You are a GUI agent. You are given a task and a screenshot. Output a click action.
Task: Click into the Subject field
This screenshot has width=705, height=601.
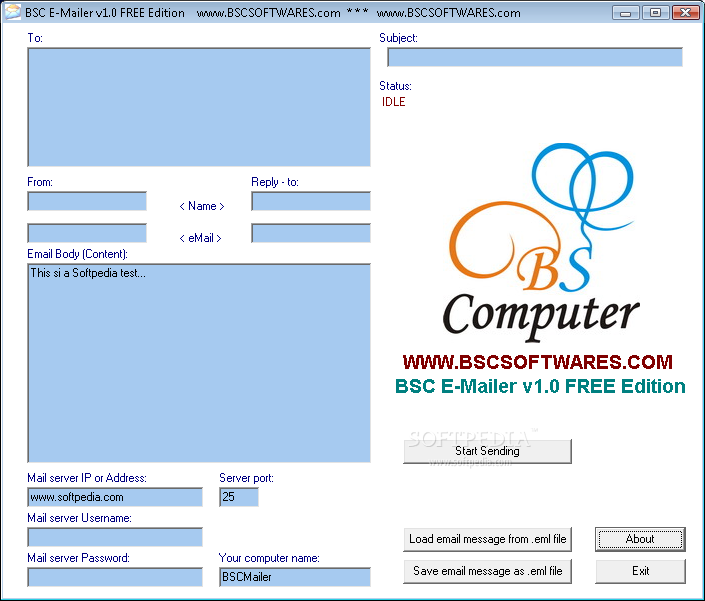coord(535,57)
